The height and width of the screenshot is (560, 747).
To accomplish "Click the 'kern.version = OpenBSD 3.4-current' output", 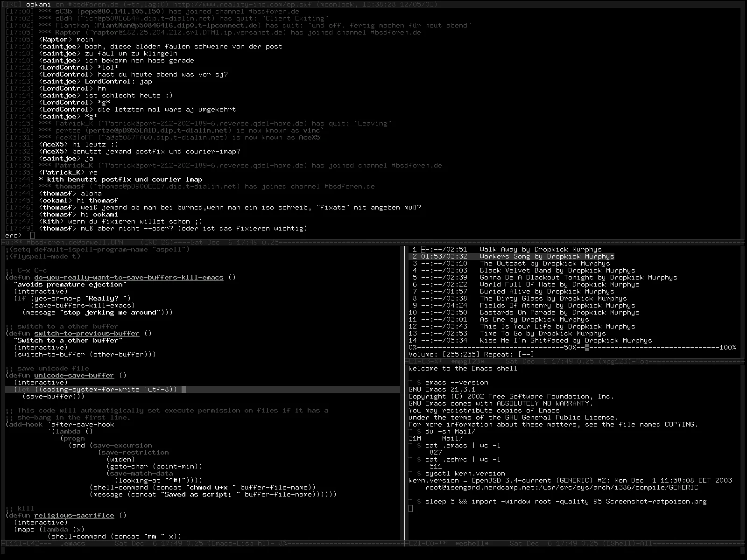I will [570, 480].
